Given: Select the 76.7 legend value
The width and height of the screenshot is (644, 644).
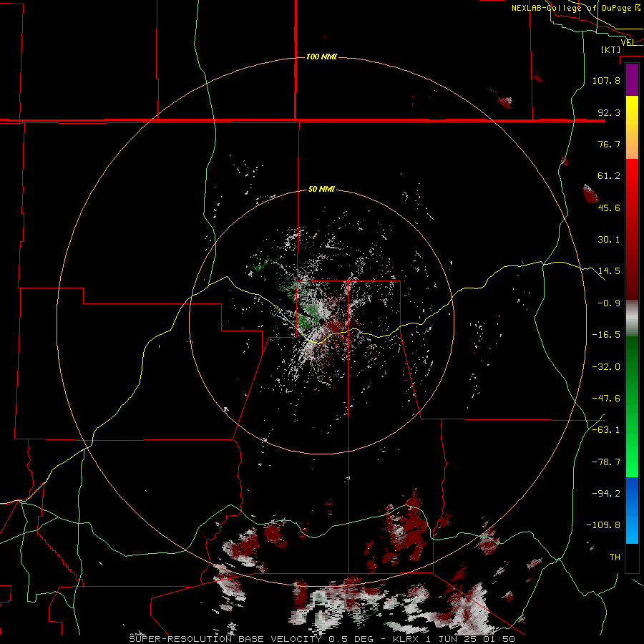Looking at the screenshot, I should click(x=609, y=144).
